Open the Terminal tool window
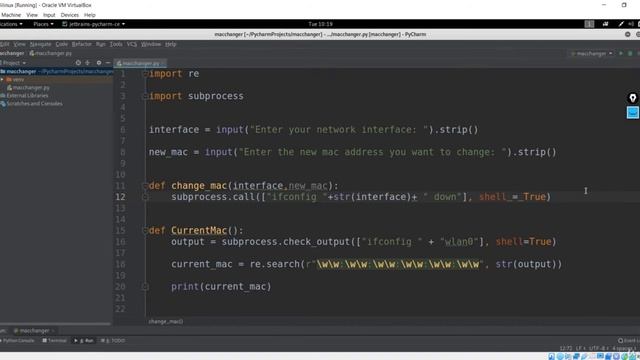Image resolution: width=640 pixels, height=360 pixels. tap(55, 341)
